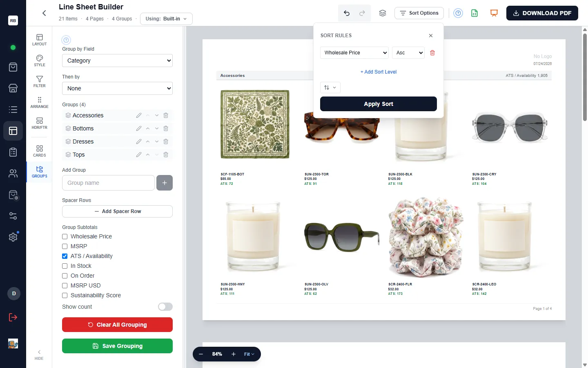Open the Layout panel tab

point(40,40)
